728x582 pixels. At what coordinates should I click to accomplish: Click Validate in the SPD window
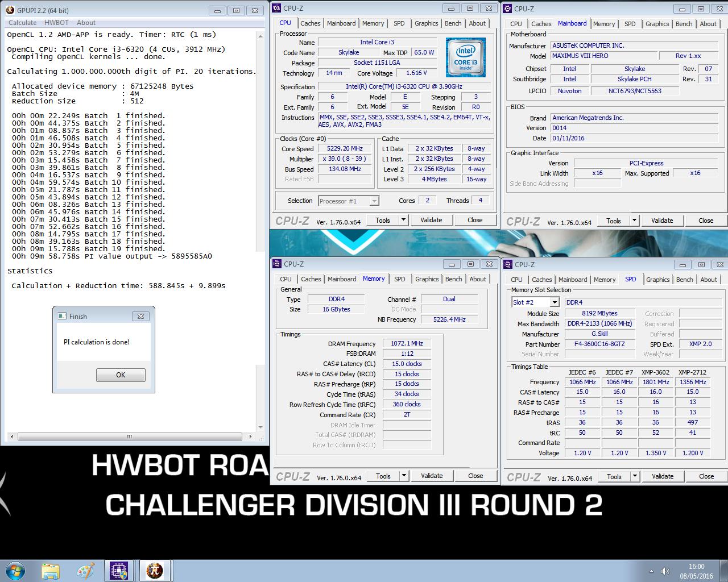663,476
